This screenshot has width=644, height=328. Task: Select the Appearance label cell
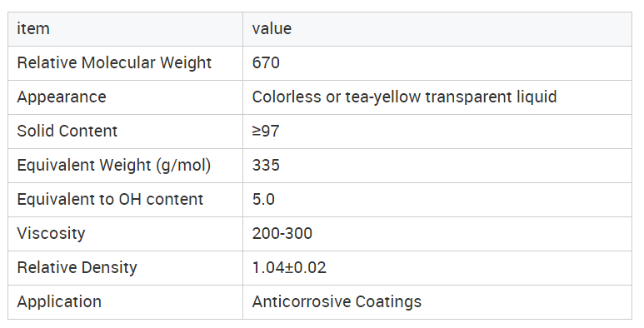coord(125,97)
